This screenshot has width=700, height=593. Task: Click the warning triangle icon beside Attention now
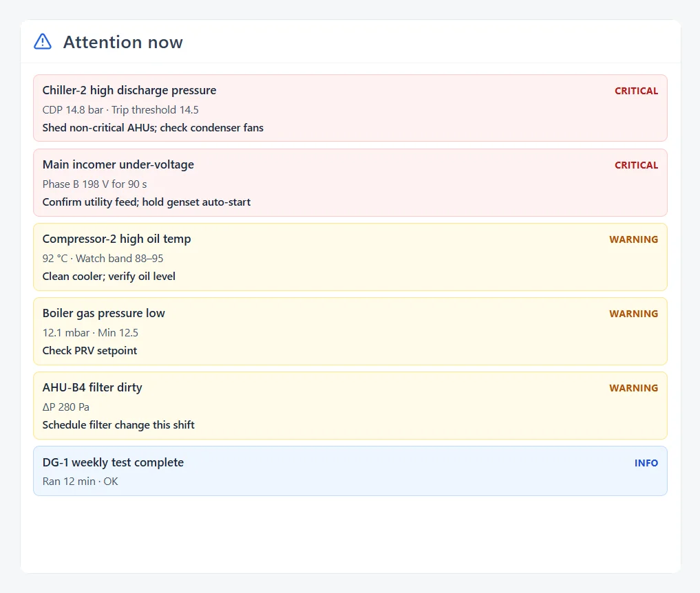tap(43, 41)
